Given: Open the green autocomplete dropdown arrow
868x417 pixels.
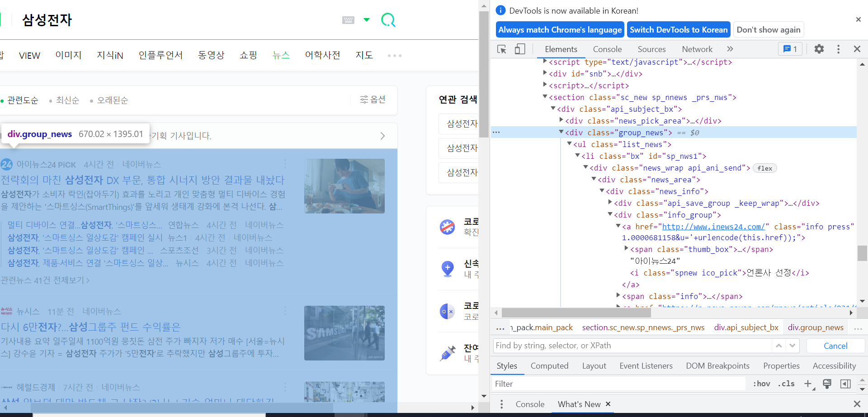Looking at the screenshot, I should click(x=367, y=20).
